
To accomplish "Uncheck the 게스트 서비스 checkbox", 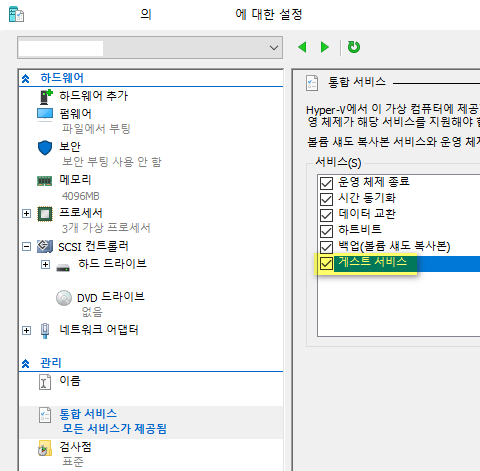I will pyautogui.click(x=326, y=263).
